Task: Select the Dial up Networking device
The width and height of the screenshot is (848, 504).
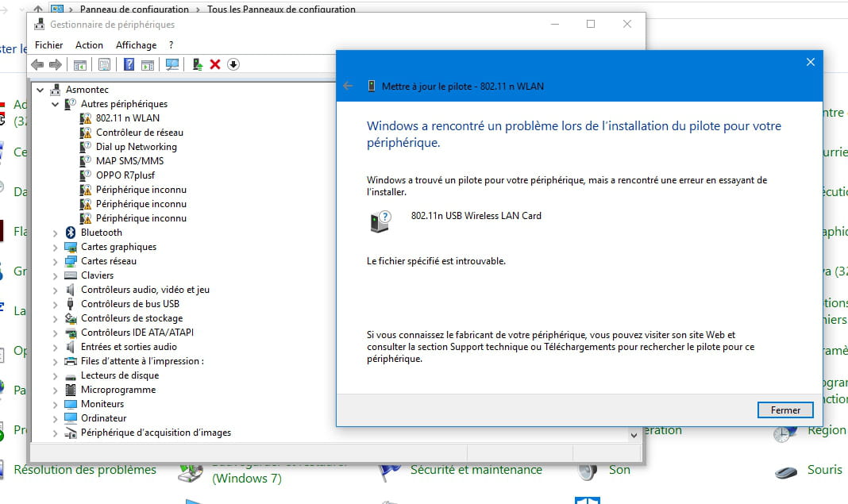Action: click(137, 147)
